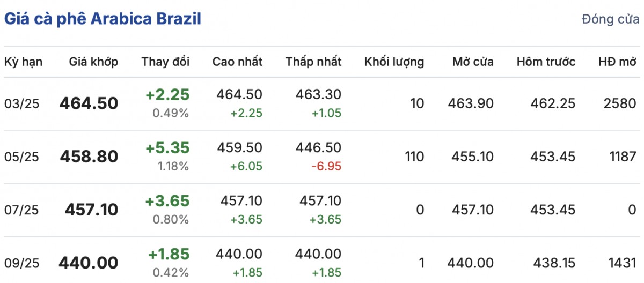This screenshot has height=283, width=644.
Task: Click the "Hôm trước" column header
Action: pos(546,62)
